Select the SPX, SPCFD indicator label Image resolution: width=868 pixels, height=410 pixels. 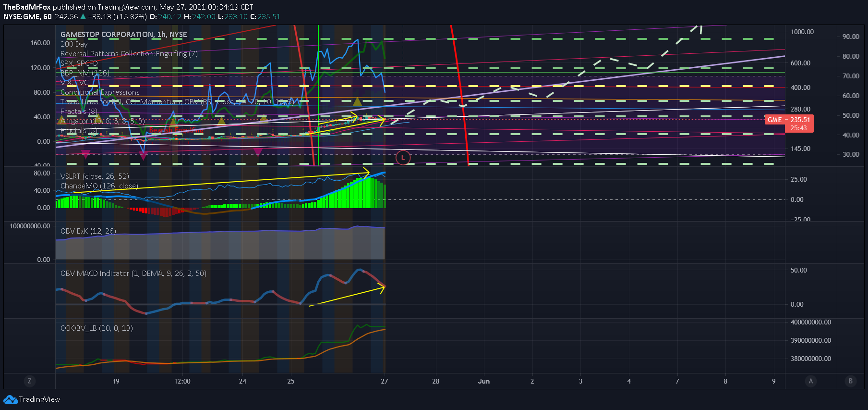(79, 63)
